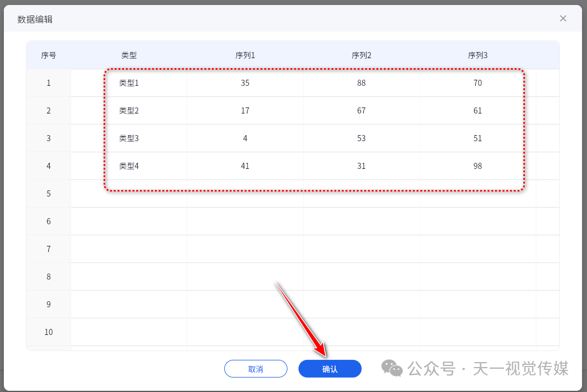Viewport: 587px width, 392px height.
Task: Select row number 10
Action: [x=48, y=332]
